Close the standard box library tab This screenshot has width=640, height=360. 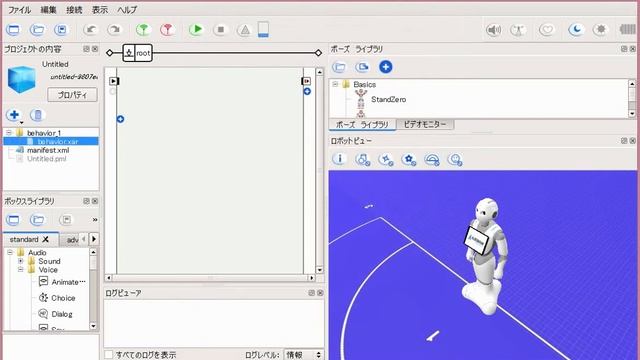pos(46,239)
